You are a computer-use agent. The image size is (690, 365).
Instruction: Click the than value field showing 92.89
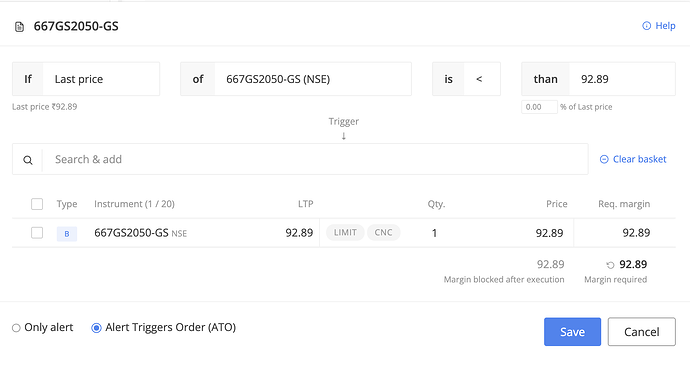point(622,79)
